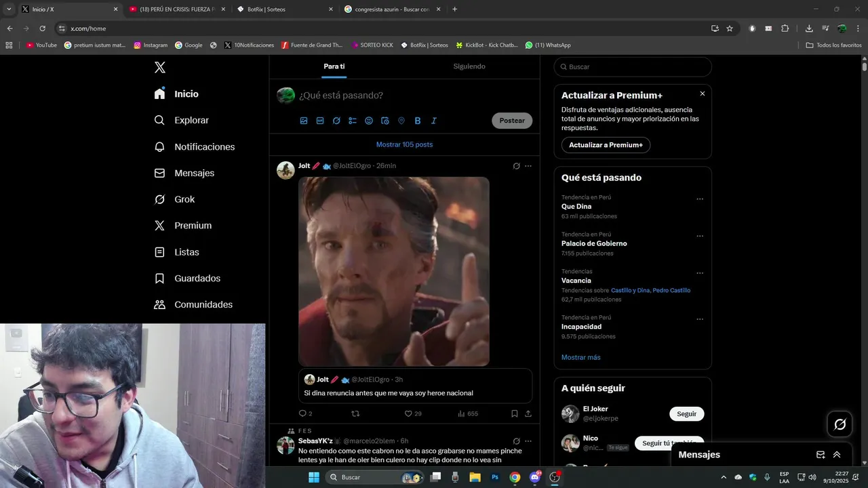Viewport: 868px width, 488px height.
Task: Open Photoshop from the taskbar
Action: [x=495, y=477]
